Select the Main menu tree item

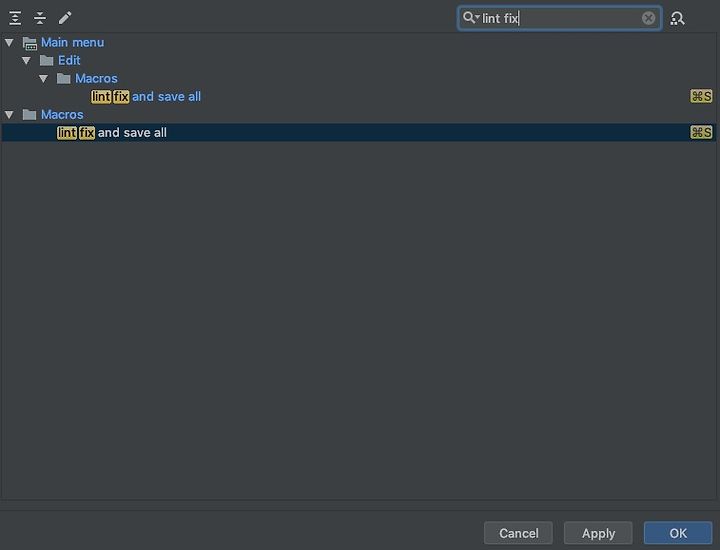73,42
